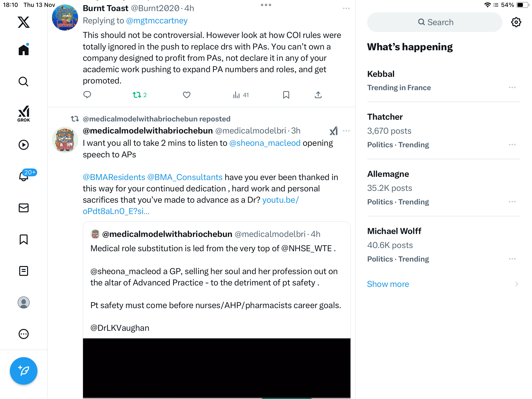
Task: Open more options on Burnt Toast's post
Action: tap(346, 9)
